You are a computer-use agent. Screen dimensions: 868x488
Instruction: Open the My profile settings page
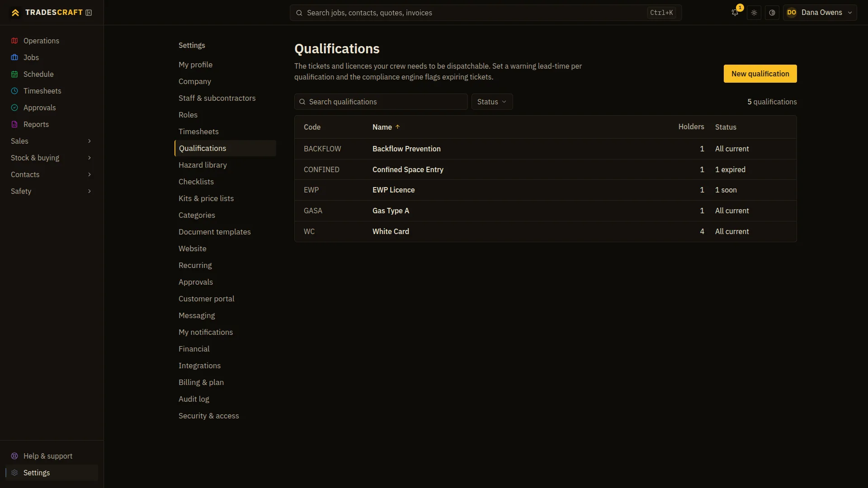click(225, 65)
